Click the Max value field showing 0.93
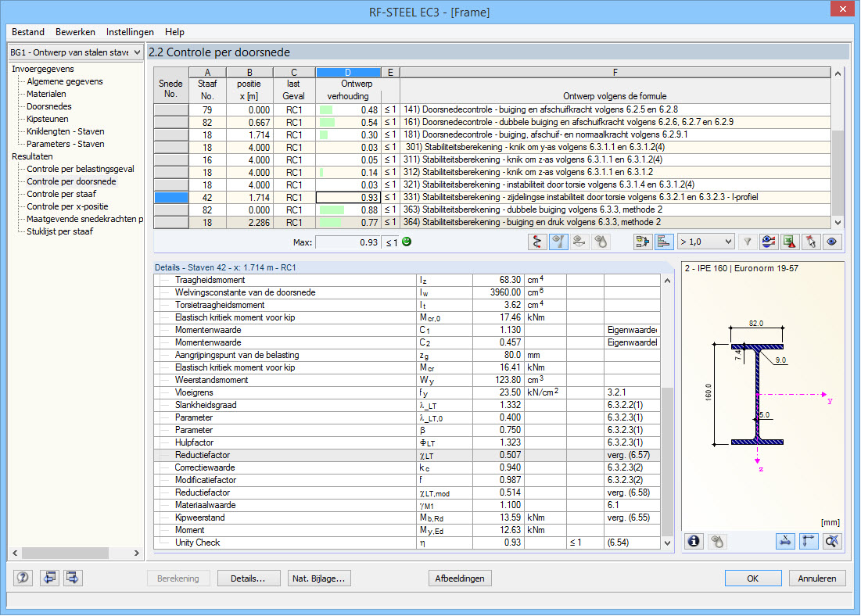The width and height of the screenshot is (861, 616). point(349,242)
